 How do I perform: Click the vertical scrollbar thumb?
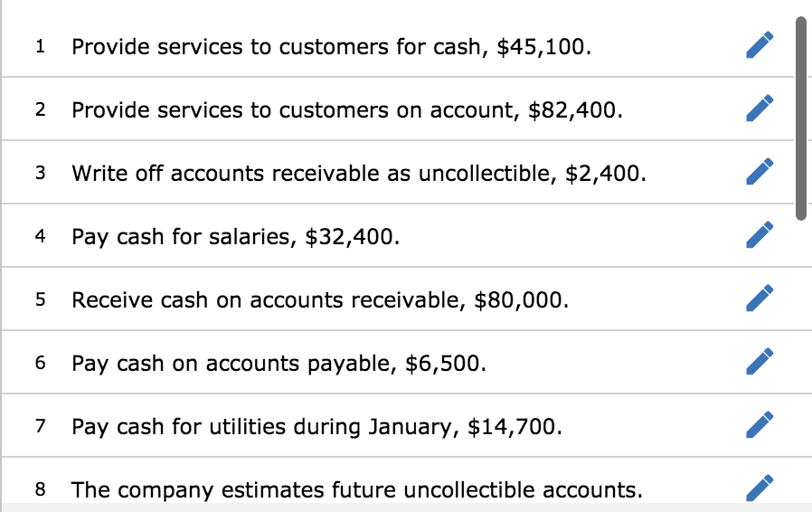801,119
